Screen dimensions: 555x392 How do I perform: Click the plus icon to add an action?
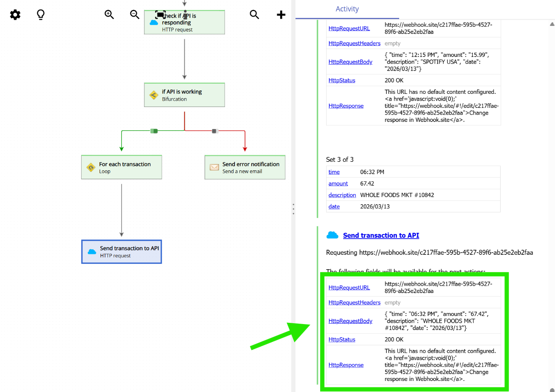pyautogui.click(x=281, y=14)
